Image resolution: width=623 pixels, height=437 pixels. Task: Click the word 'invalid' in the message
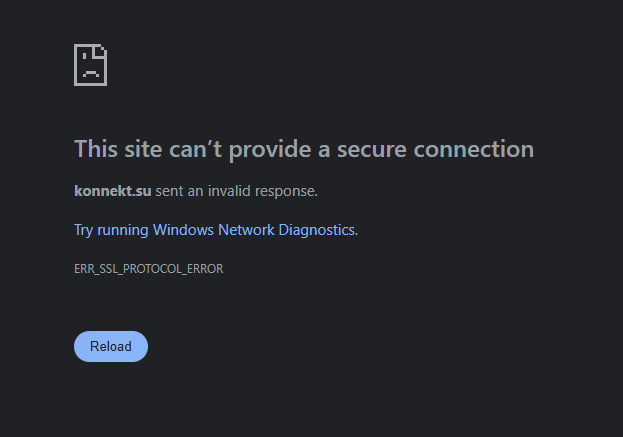click(x=229, y=191)
